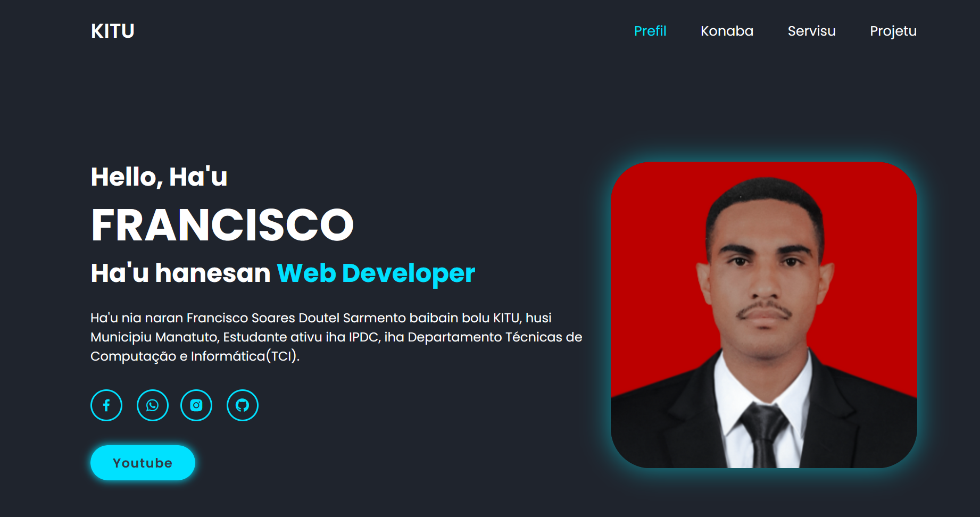Navigate to Servisu
This screenshot has height=517, width=980.
point(811,31)
